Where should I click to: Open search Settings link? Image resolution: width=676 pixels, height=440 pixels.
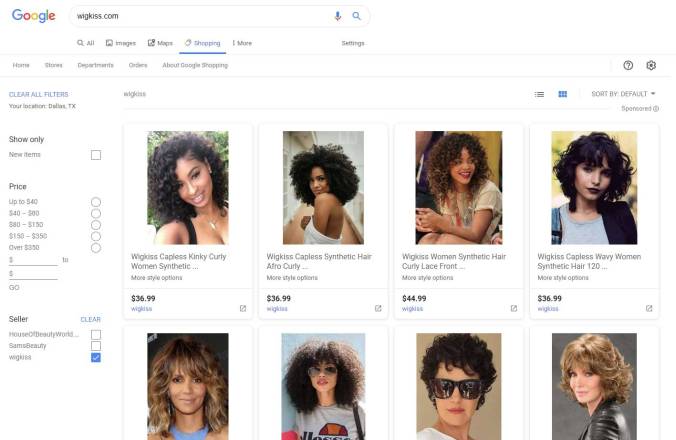tap(353, 43)
